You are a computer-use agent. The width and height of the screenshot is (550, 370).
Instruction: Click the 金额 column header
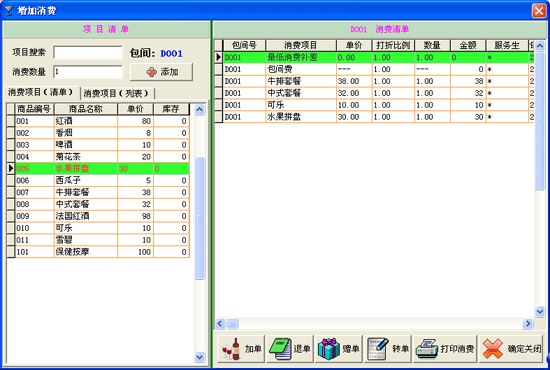468,45
